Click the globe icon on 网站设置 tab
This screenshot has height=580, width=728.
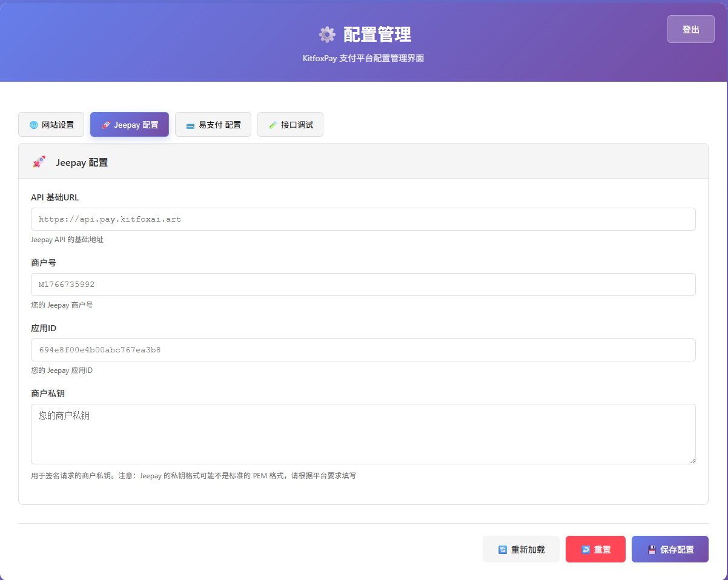coord(33,125)
